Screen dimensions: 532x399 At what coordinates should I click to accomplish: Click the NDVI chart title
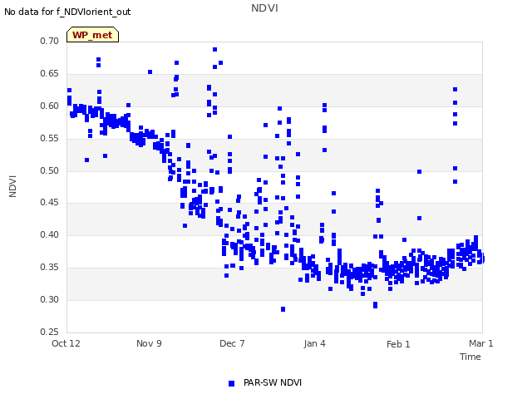pos(264,7)
